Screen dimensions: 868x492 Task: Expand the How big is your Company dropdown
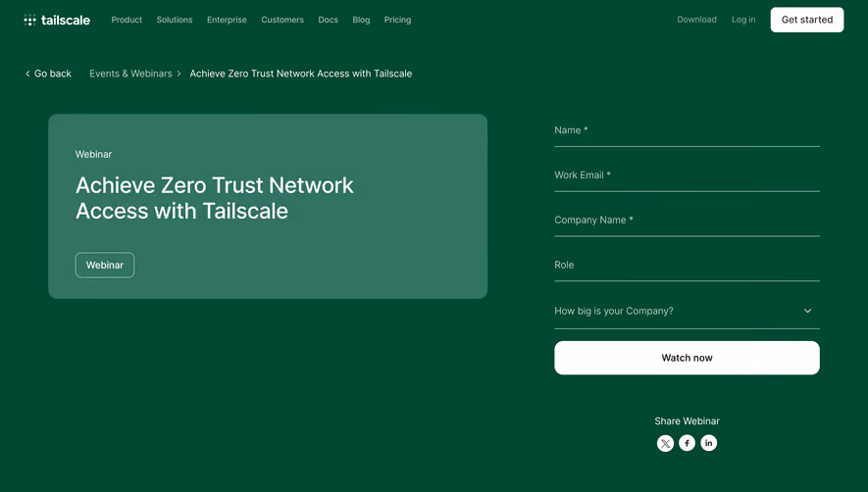[x=687, y=311]
